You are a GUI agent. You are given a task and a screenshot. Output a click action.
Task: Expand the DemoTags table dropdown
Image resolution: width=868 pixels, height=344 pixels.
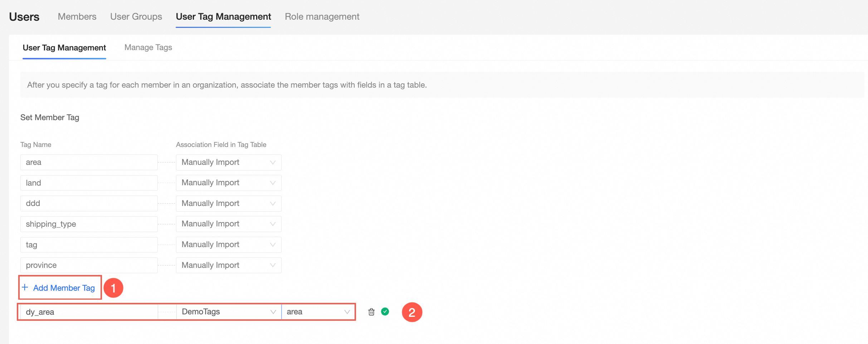pos(229,312)
